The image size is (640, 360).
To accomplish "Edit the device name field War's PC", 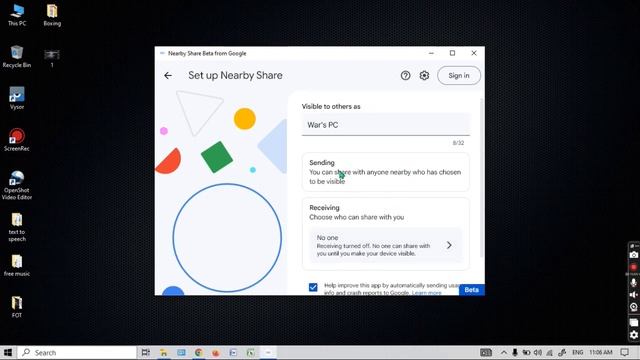I will [386, 125].
